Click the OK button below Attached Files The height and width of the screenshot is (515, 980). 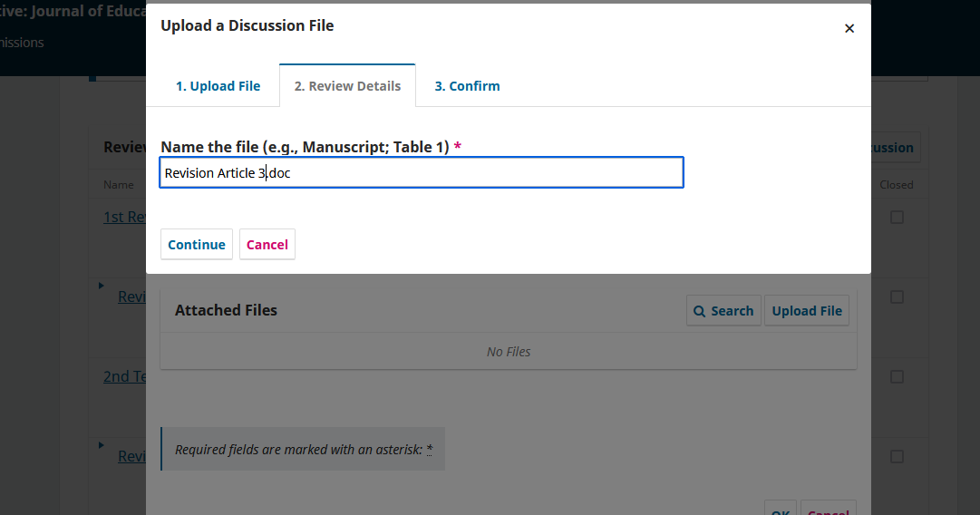tap(780, 510)
